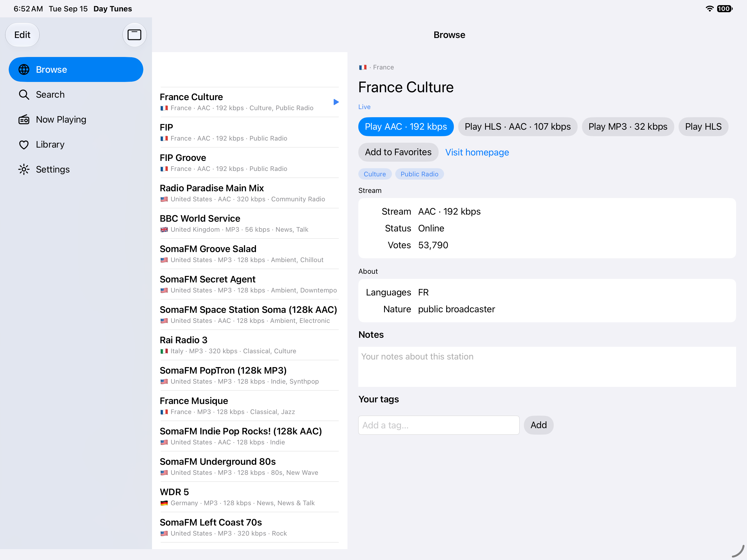Click the public broadcaster nature value
Viewport: 747px width, 560px height.
pyautogui.click(x=456, y=309)
